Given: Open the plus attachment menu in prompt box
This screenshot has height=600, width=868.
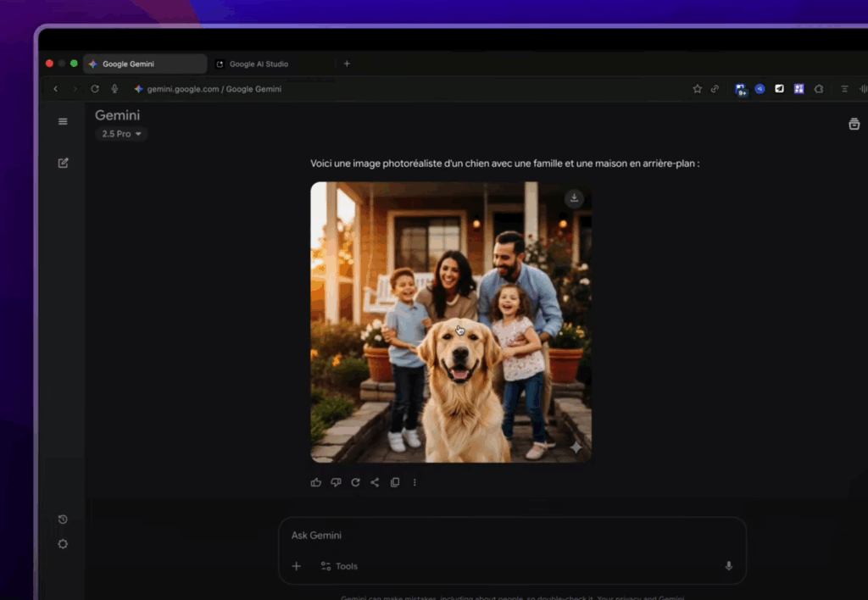Looking at the screenshot, I should coord(296,566).
